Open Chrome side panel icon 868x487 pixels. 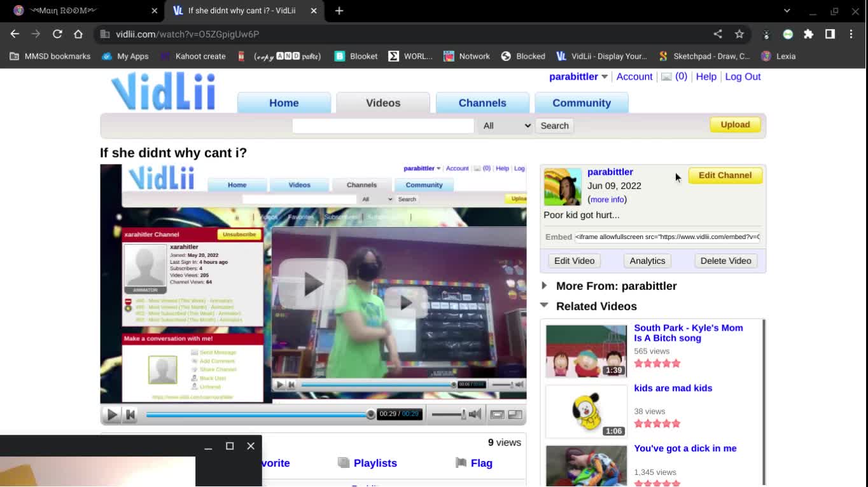(x=830, y=34)
